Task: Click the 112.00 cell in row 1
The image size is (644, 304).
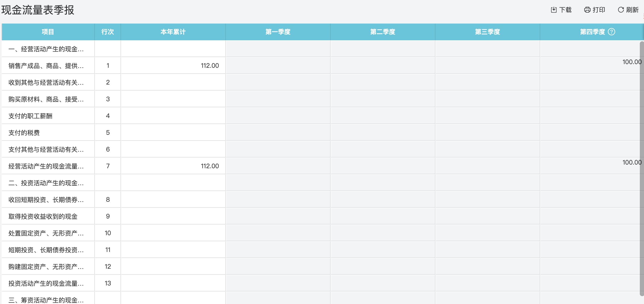Action: click(x=210, y=66)
